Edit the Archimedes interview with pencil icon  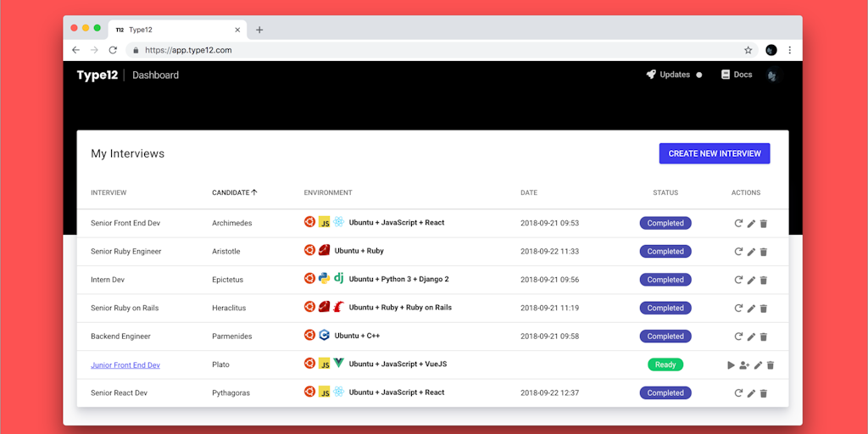pos(751,224)
